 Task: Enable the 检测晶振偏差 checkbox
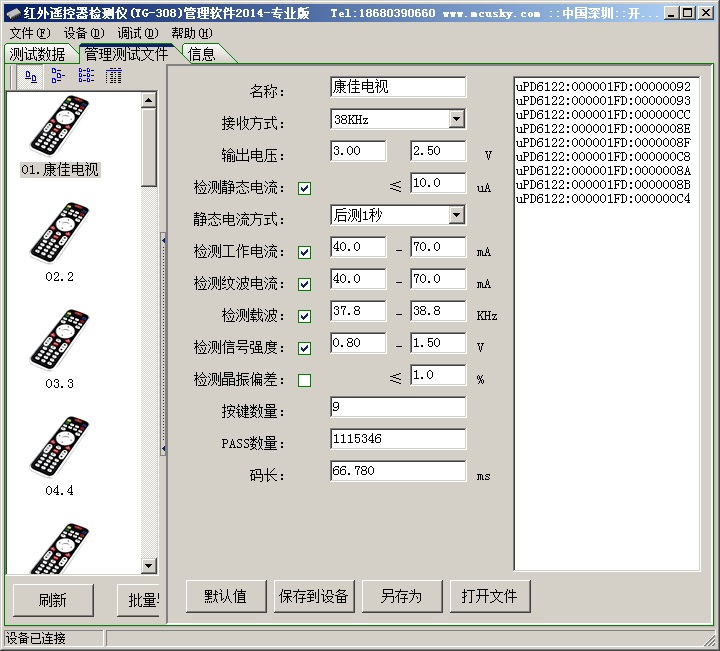(x=304, y=380)
